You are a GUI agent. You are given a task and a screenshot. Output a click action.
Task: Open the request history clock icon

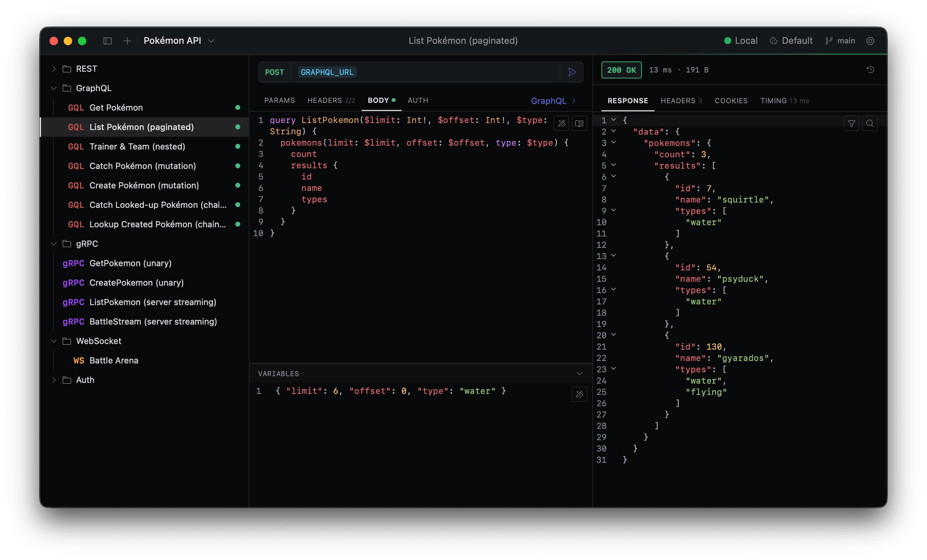point(870,70)
